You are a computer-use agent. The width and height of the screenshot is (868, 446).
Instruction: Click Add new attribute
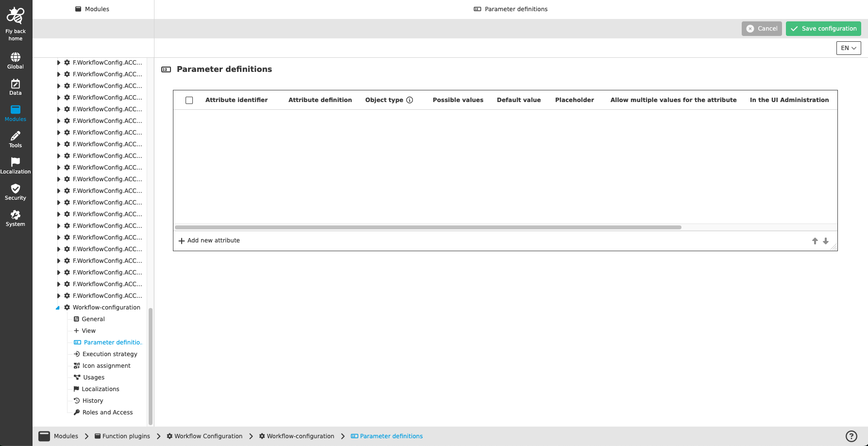point(209,240)
